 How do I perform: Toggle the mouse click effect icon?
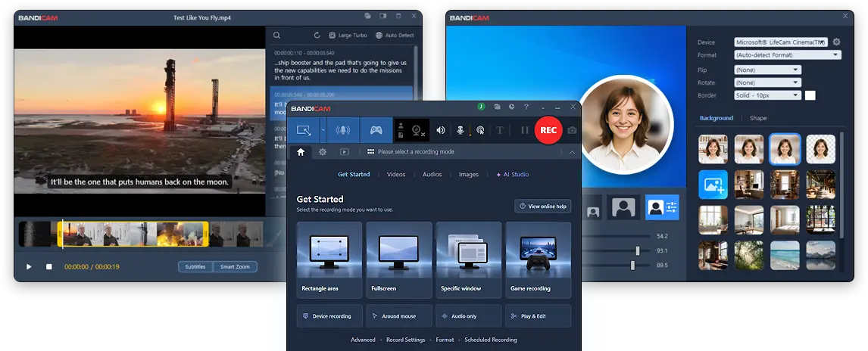tap(480, 130)
